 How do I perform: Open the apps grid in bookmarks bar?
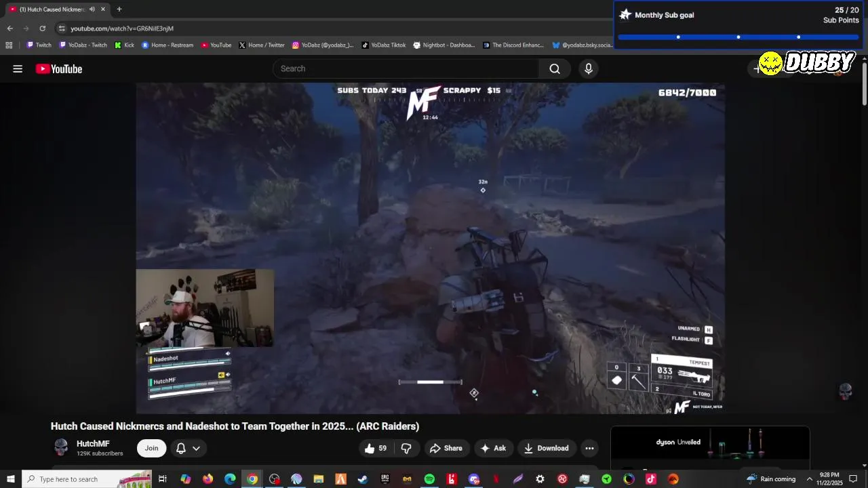(x=9, y=45)
